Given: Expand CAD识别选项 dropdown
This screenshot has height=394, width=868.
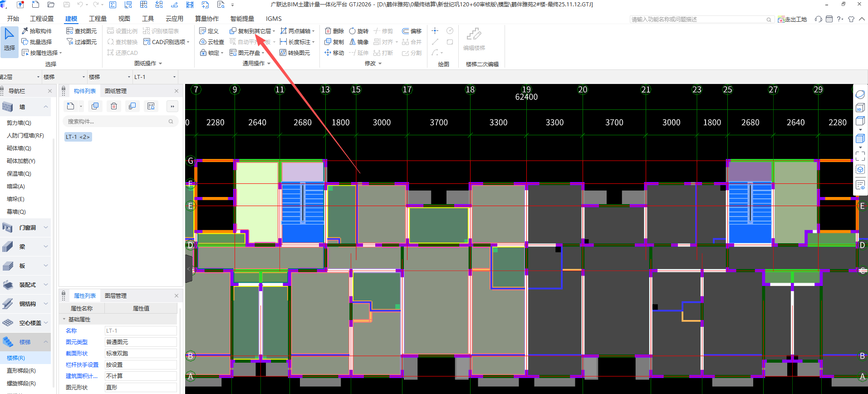Looking at the screenshot, I should (188, 42).
